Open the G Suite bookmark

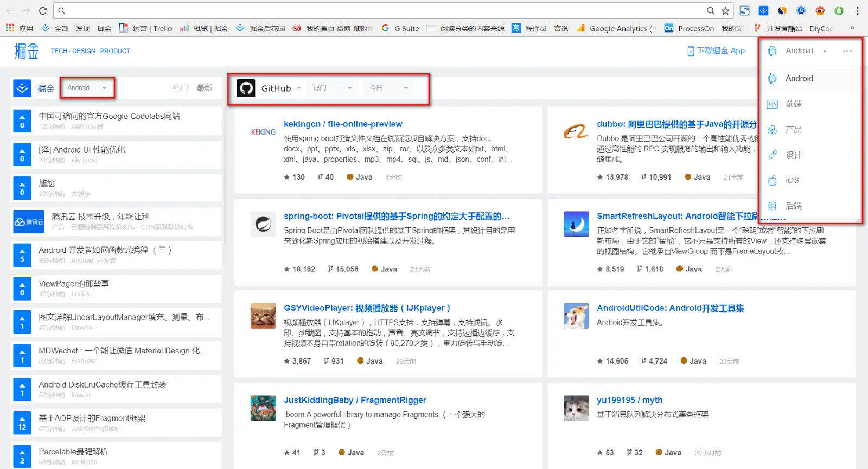point(400,28)
